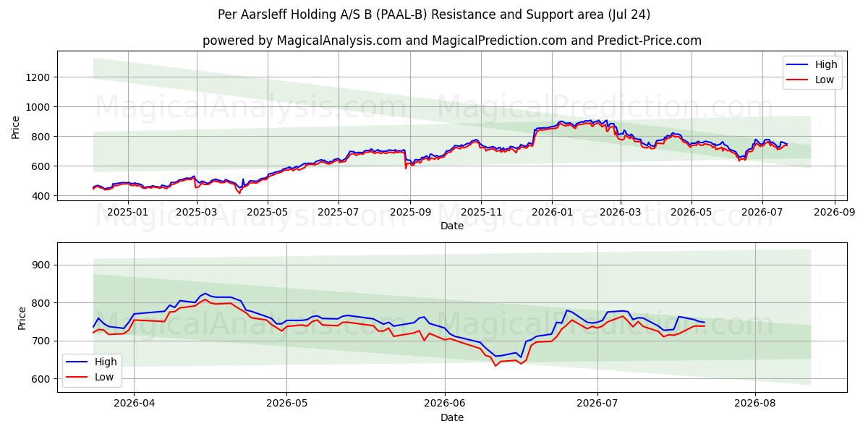Screen dimensions: 868x434
Task: Click the 2025-05 x-axis tick label
Action: 268,212
